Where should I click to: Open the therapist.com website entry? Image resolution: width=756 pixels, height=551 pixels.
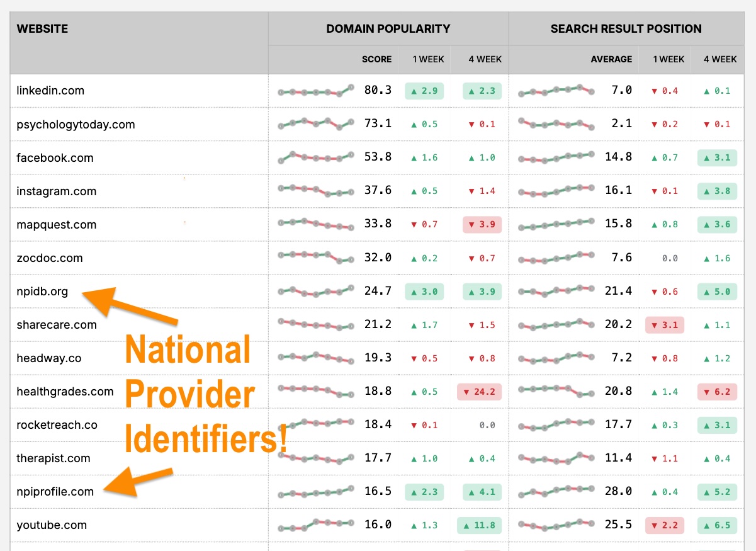click(x=54, y=458)
